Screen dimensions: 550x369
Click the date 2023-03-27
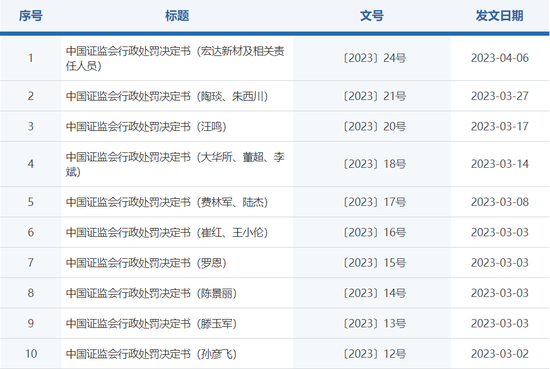point(500,96)
